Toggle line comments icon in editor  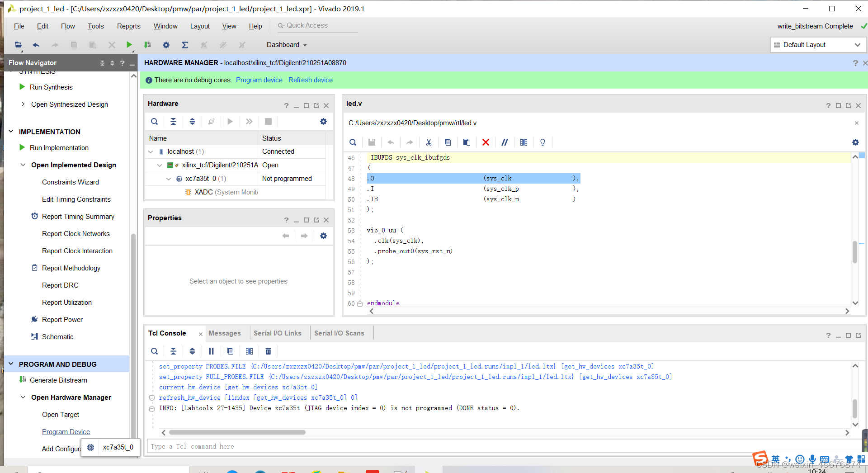(505, 142)
